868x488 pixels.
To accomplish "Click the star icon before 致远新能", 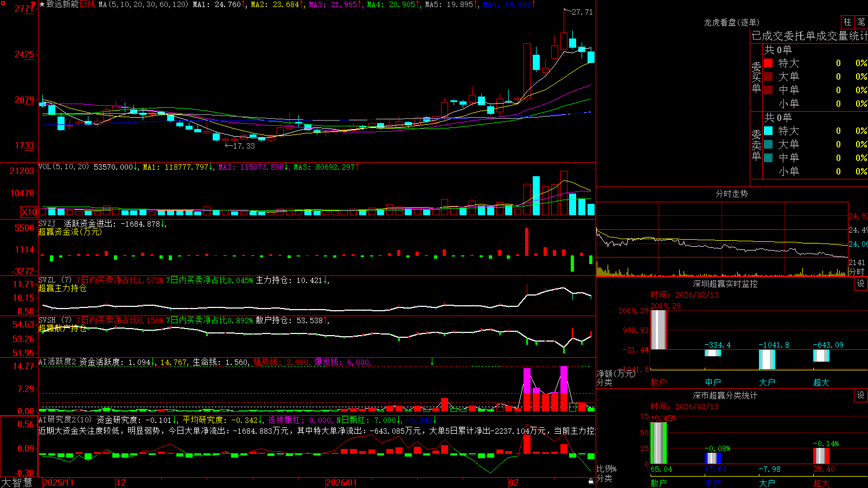I will (x=42, y=4).
